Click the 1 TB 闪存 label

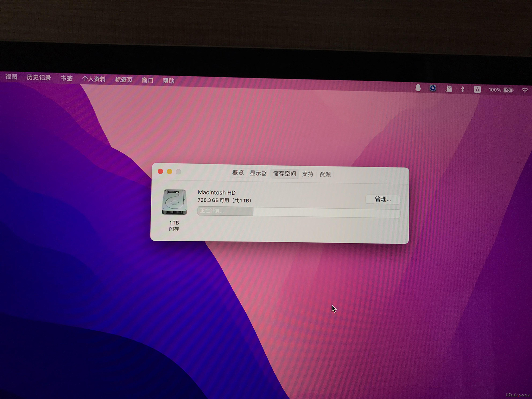pyautogui.click(x=174, y=226)
